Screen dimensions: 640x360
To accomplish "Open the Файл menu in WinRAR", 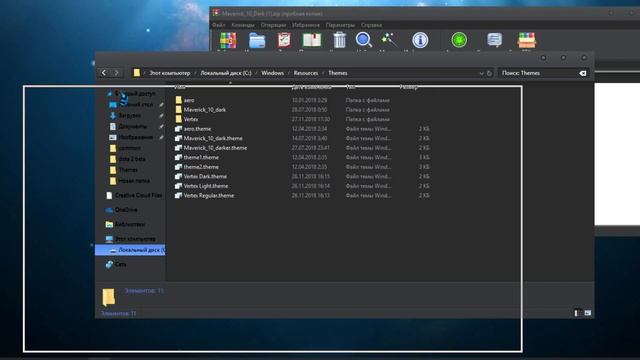I will click(x=219, y=25).
